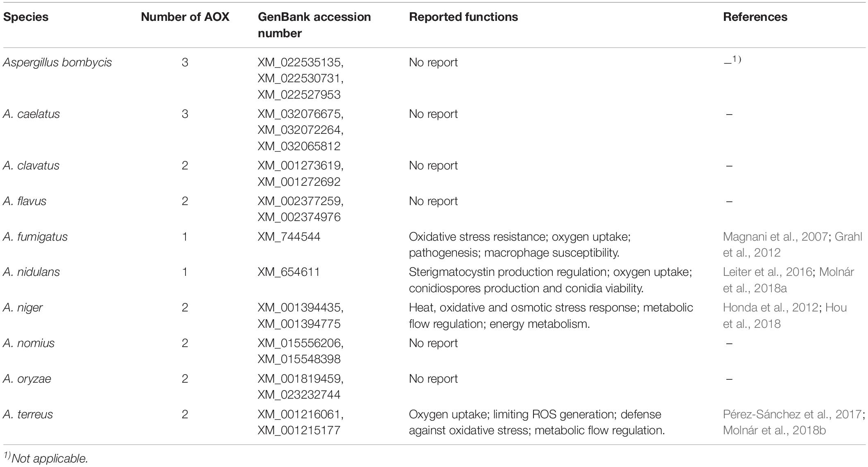Click the footnote marker beside Aspergillus bombycis dash
The height and width of the screenshot is (467, 868).
[x=737, y=59]
